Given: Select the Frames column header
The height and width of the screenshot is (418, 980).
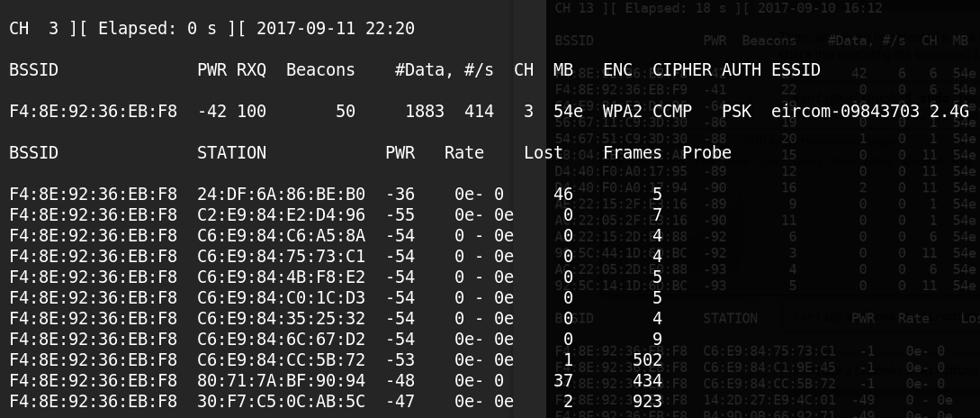Looking at the screenshot, I should pos(632,153).
